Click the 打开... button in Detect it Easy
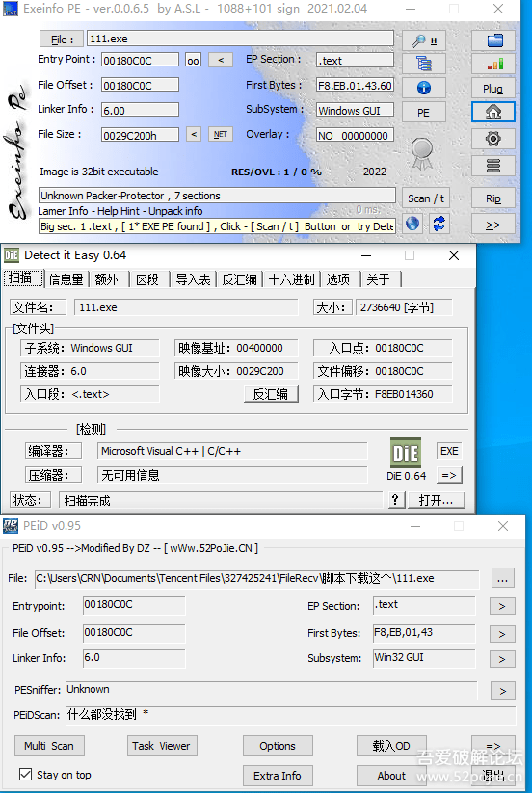 436,500
